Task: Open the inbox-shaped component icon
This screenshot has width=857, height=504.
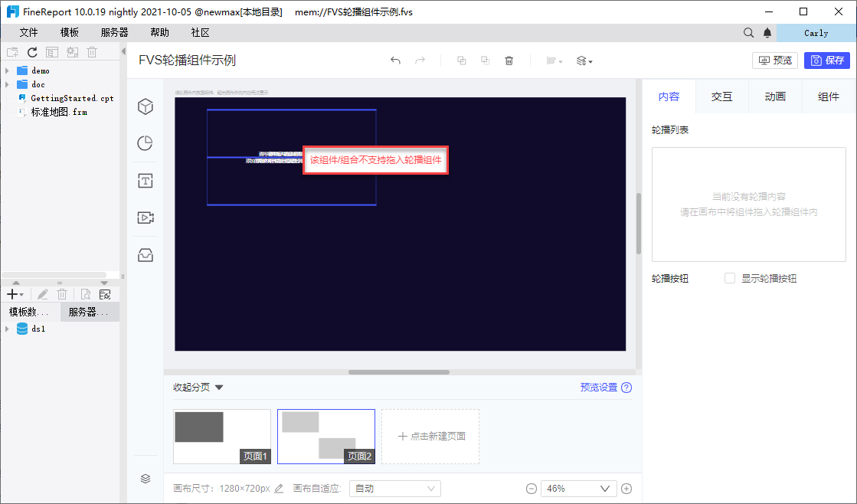Action: tap(146, 255)
